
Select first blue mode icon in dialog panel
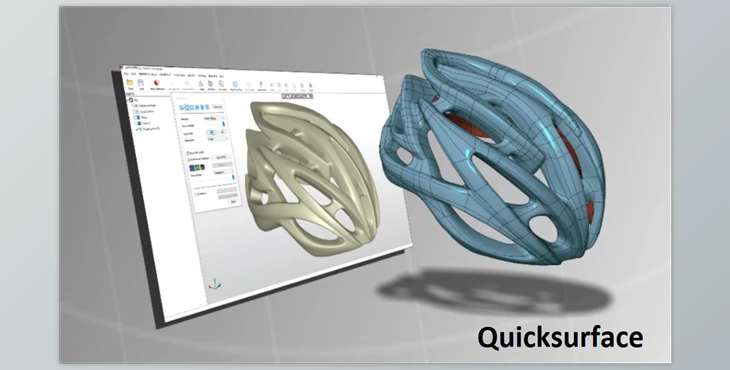182,108
